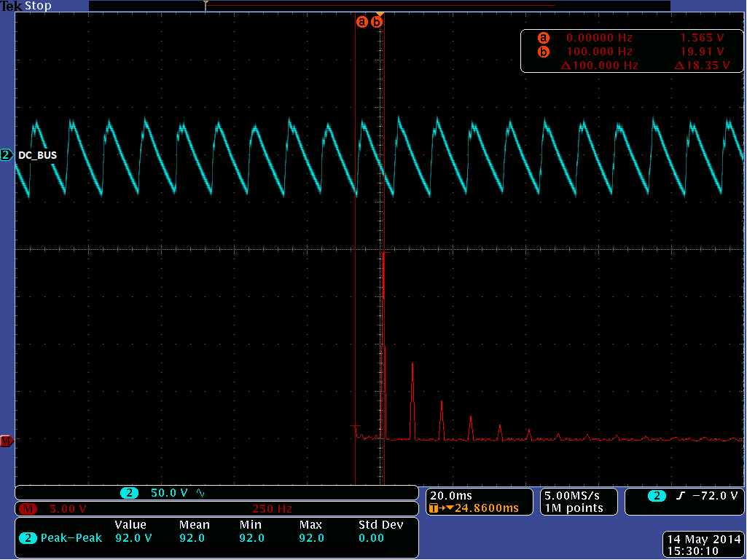Click cursor 'b' marker at top
Image resolution: width=747 pixels, height=560 pixels.
(x=377, y=22)
